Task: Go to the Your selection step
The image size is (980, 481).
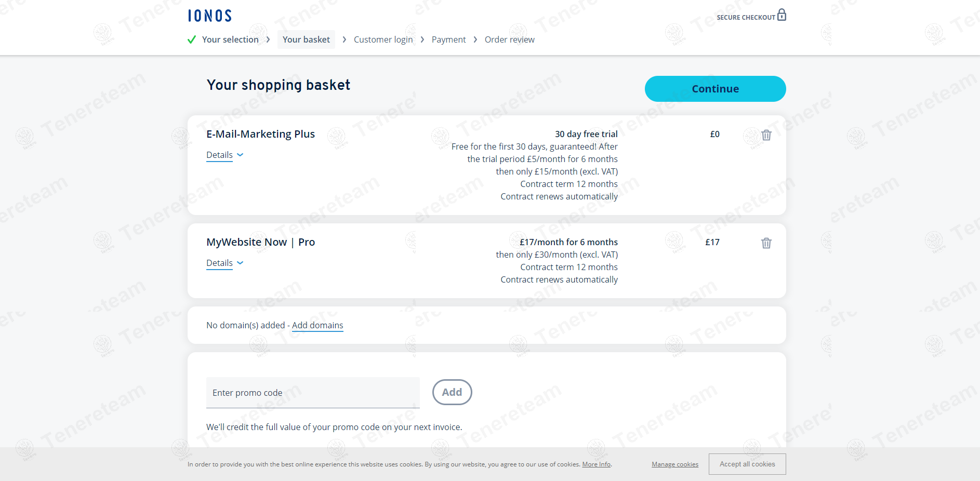Action: (x=230, y=39)
